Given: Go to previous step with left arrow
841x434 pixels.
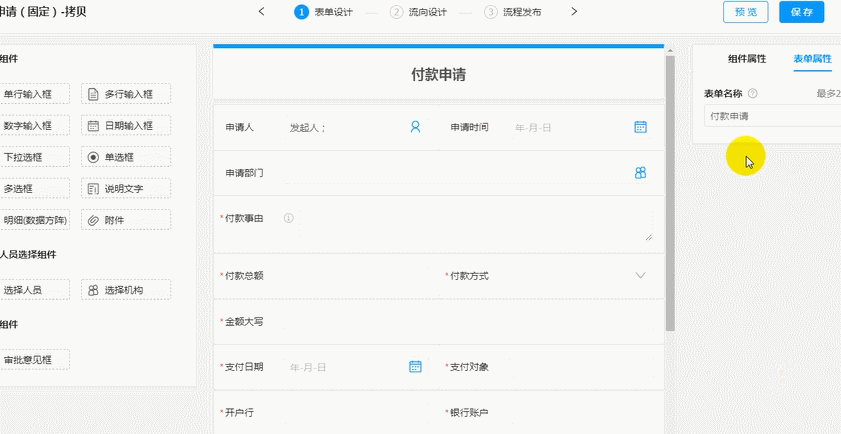Looking at the screenshot, I should tap(261, 11).
